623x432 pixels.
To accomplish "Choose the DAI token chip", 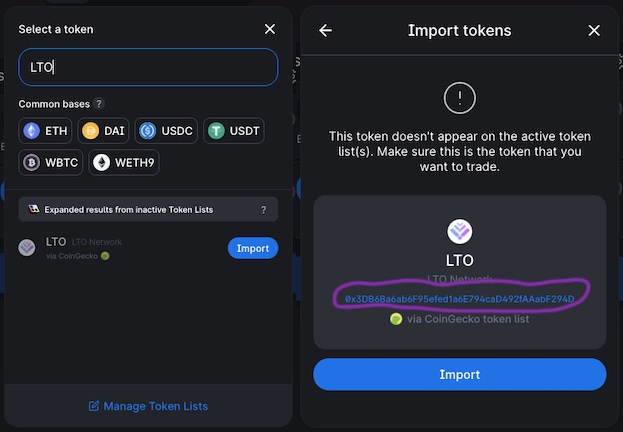I will coord(103,131).
